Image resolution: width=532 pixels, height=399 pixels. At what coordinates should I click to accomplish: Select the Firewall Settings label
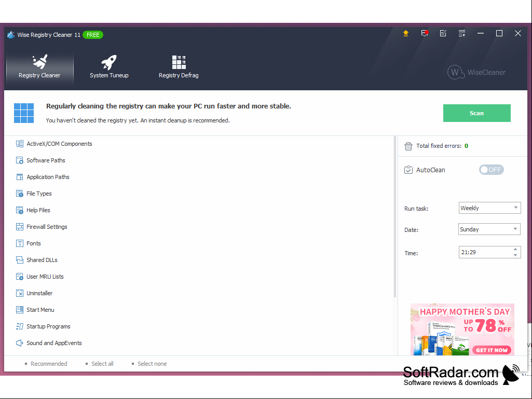pos(47,227)
